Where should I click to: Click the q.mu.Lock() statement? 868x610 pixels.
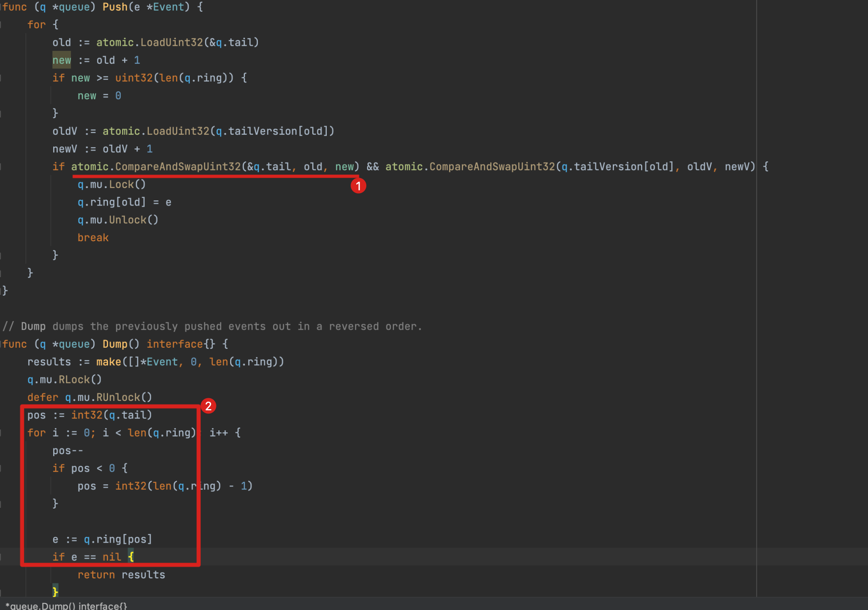tap(112, 184)
